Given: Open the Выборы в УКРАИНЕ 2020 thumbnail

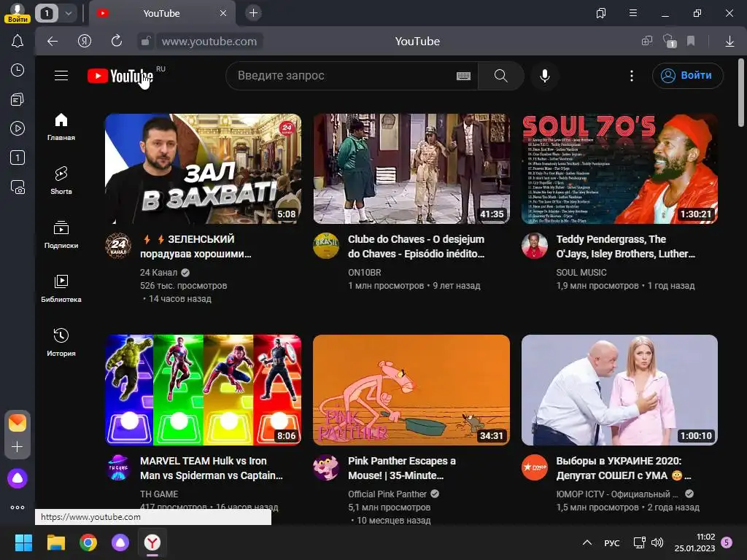Looking at the screenshot, I should [620, 390].
